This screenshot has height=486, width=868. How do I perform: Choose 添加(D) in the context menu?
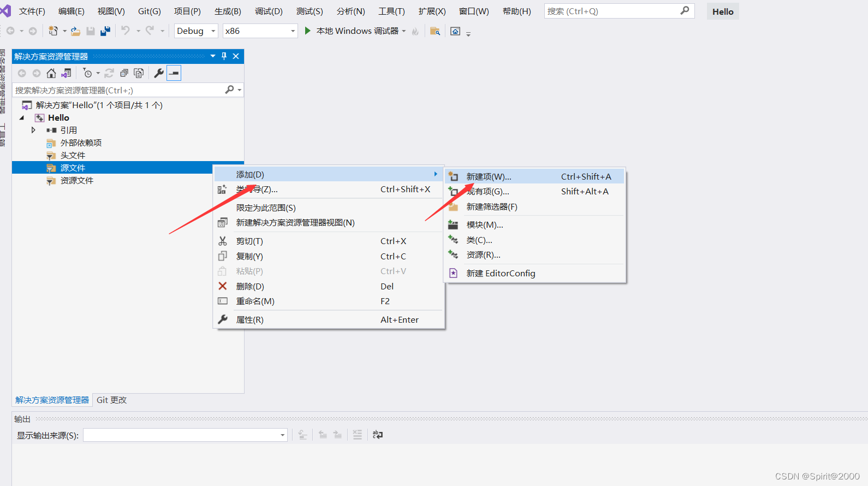[328, 174]
